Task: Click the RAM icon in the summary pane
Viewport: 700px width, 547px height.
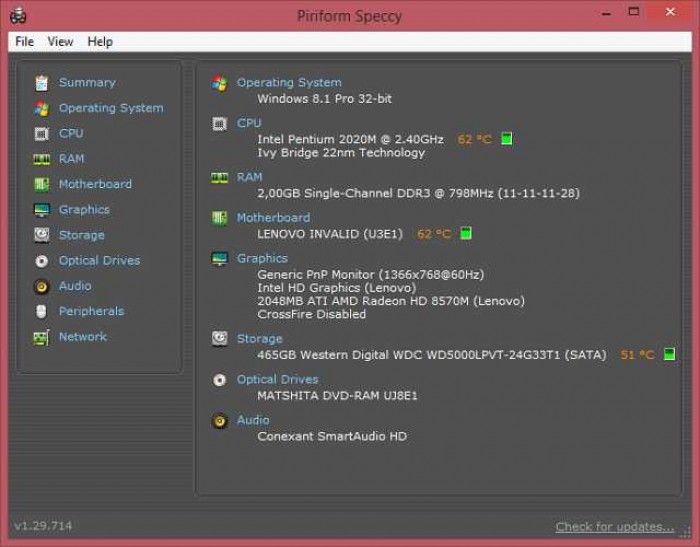Action: [x=219, y=178]
